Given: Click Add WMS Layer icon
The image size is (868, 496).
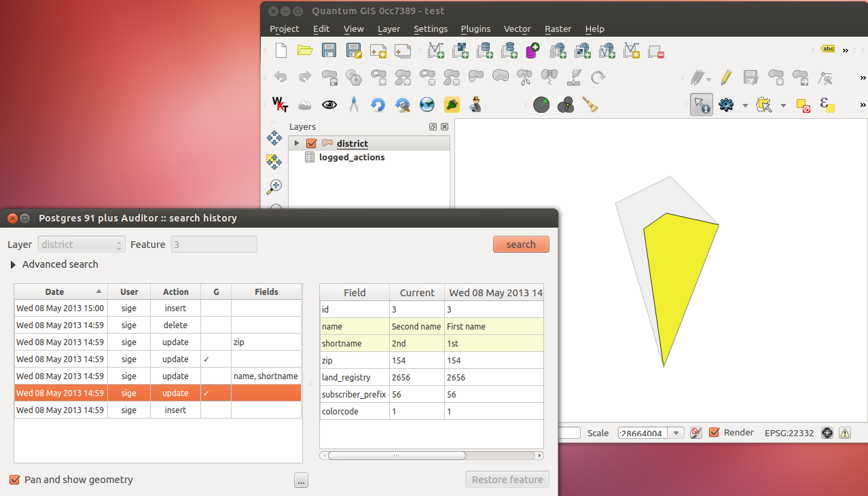Looking at the screenshot, I should tap(558, 50).
